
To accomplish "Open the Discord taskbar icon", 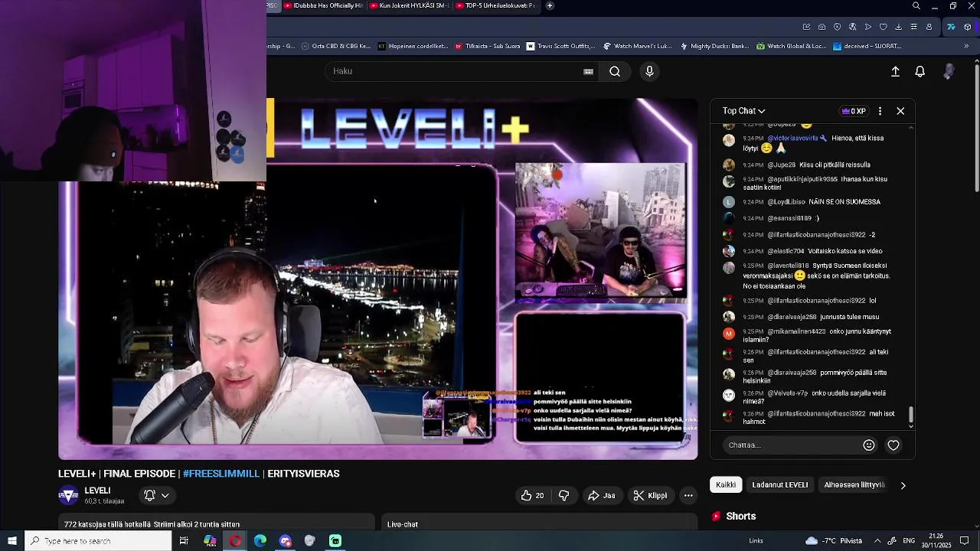I will [286, 541].
